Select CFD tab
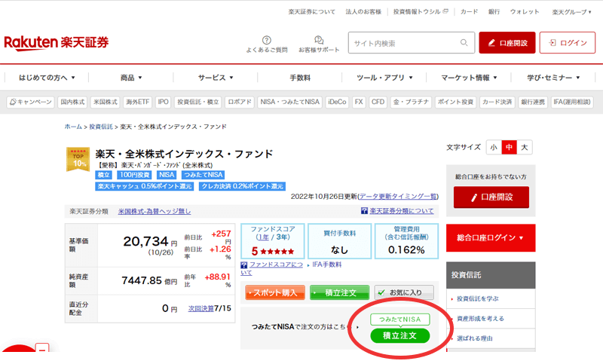603x364 pixels. point(378,102)
